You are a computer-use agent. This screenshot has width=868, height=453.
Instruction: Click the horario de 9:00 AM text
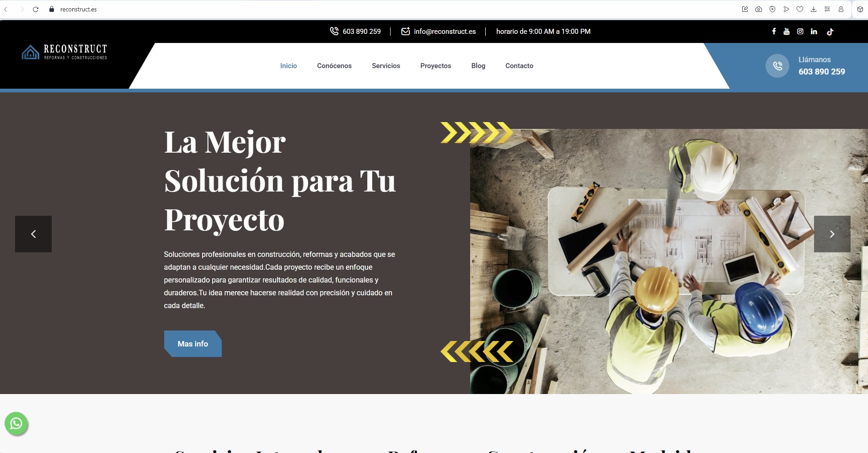543,32
